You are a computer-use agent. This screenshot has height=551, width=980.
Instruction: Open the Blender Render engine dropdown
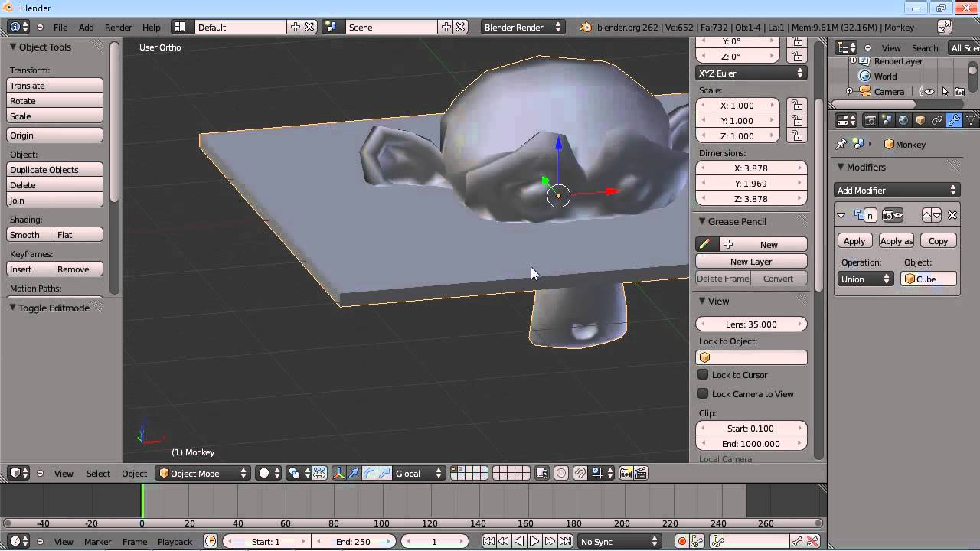(524, 27)
